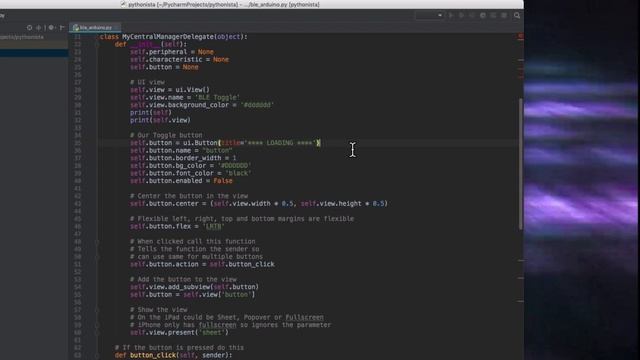Click the 'ui.Button' call on the highlighted line
The height and width of the screenshot is (360, 640).
pos(200,143)
